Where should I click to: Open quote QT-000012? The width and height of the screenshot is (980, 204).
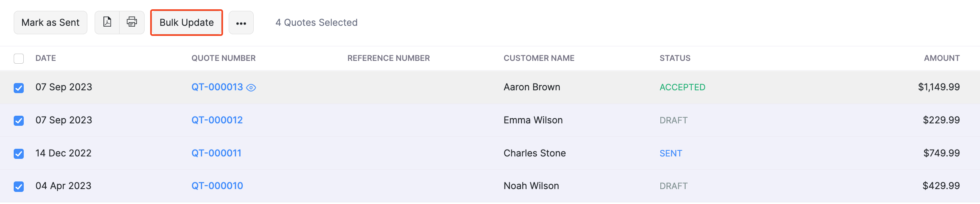click(217, 120)
